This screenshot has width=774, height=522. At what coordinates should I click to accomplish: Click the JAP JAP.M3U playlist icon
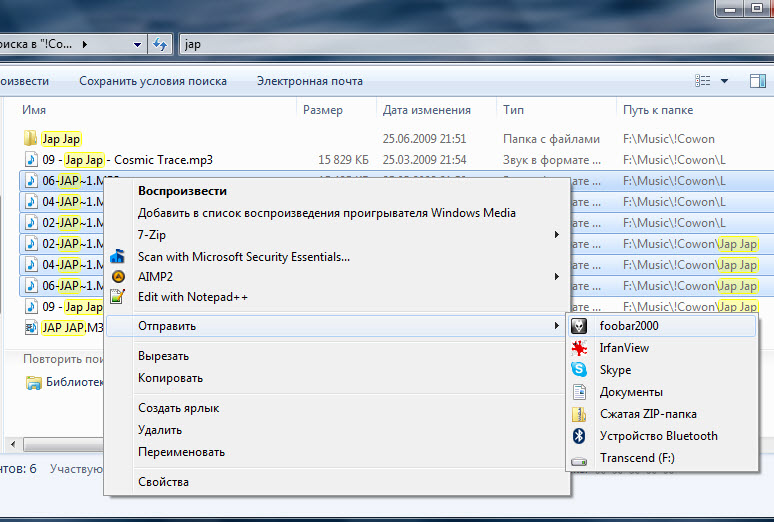31,327
